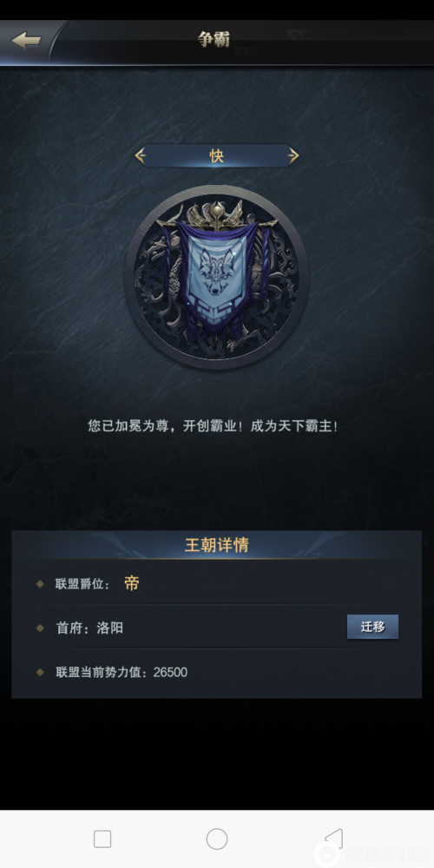Click diamond bullet beside 联盟爵位

(40, 583)
